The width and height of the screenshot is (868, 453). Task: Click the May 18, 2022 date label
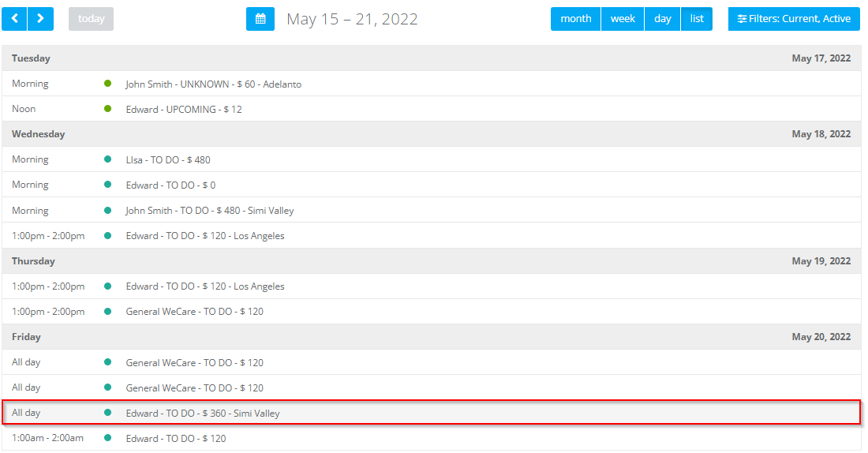point(821,134)
